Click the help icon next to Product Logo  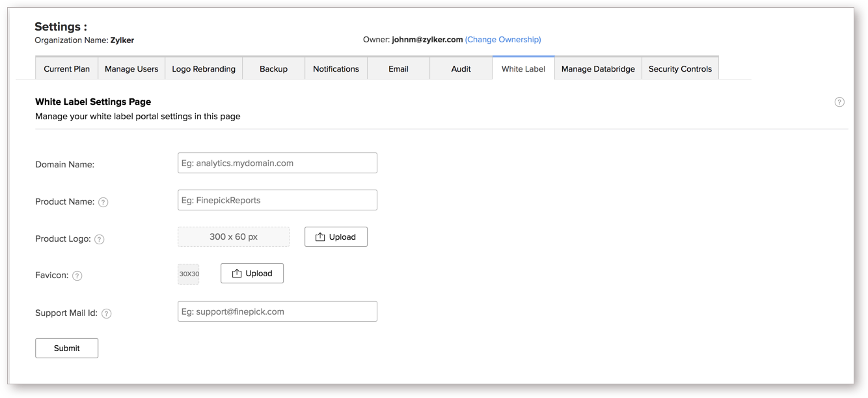coord(100,239)
